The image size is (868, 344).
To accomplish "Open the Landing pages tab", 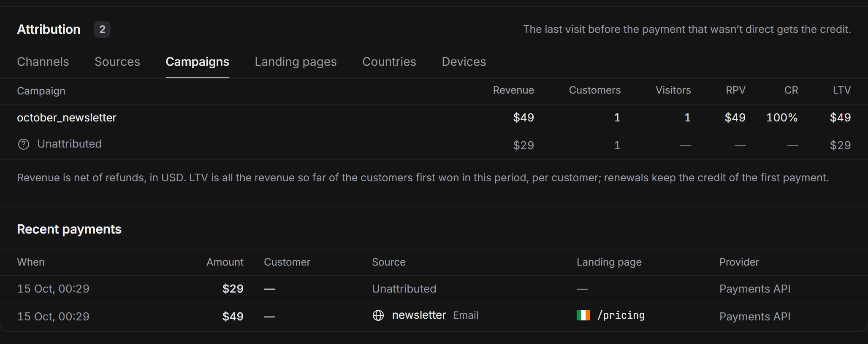I will pyautogui.click(x=296, y=62).
